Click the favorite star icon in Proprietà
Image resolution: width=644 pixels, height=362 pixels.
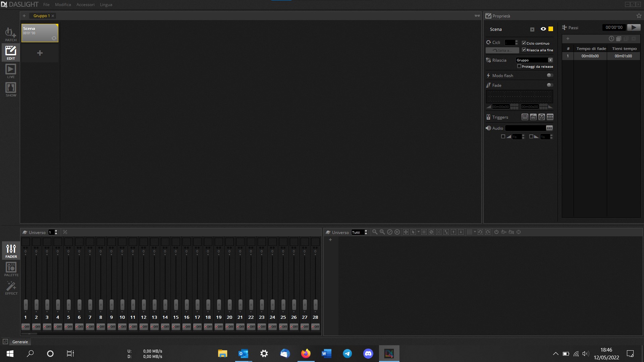tap(639, 16)
